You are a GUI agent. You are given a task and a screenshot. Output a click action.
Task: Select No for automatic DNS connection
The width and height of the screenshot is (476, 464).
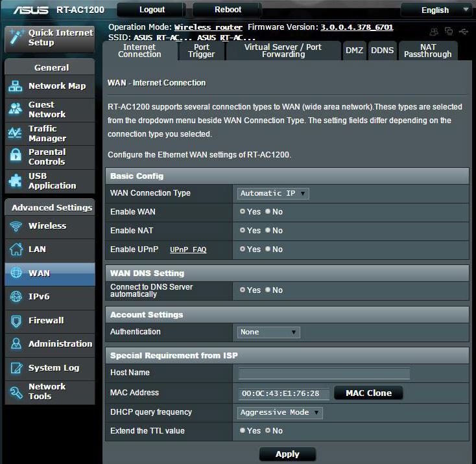click(267, 290)
